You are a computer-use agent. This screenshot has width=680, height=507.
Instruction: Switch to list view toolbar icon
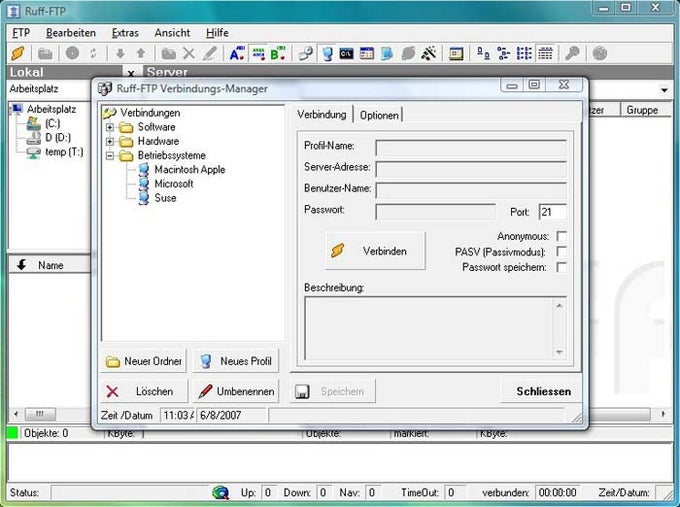tap(524, 53)
